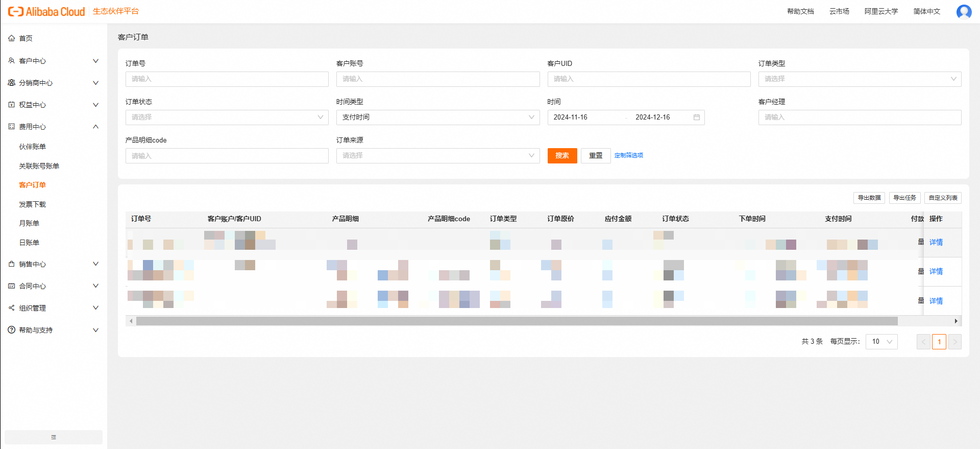Image resolution: width=980 pixels, height=449 pixels.
Task: Open 帮助文档 in the top bar
Action: click(x=800, y=11)
